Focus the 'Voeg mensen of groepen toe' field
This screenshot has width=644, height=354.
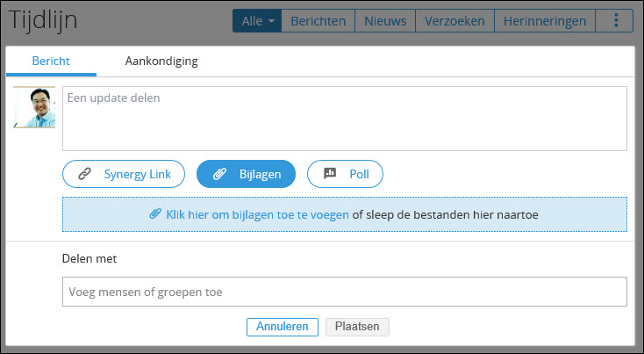[345, 292]
